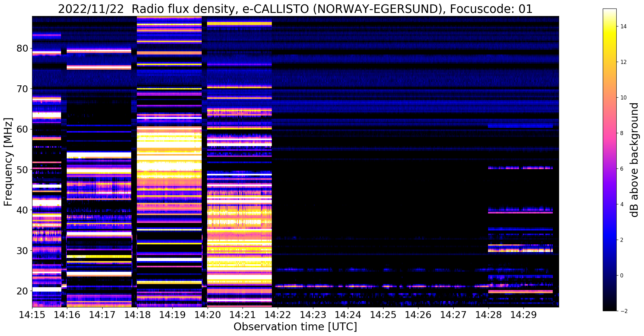This screenshot has height=336, width=644.
Task: Click the 70 MHz frequency tick label
Action: (22, 89)
